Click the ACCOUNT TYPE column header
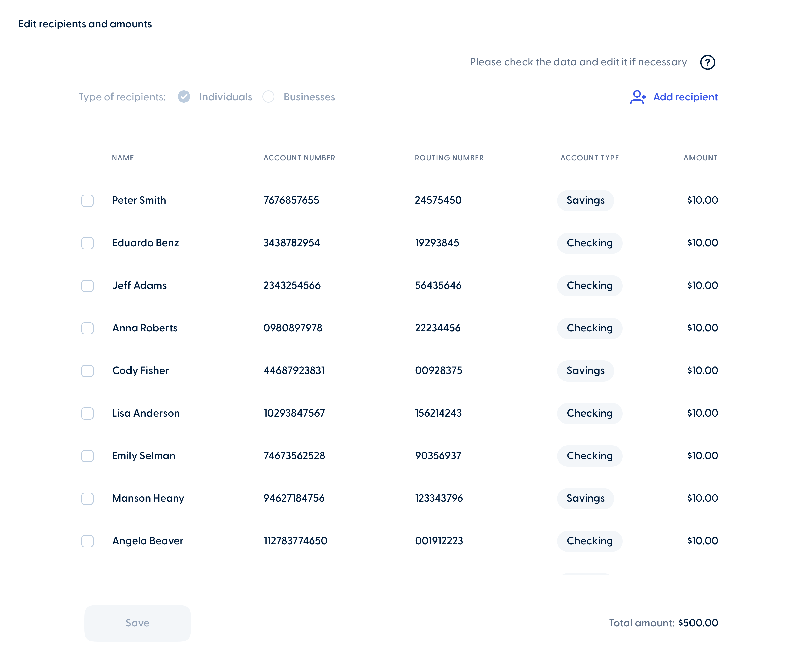The image size is (802, 672). [589, 158]
